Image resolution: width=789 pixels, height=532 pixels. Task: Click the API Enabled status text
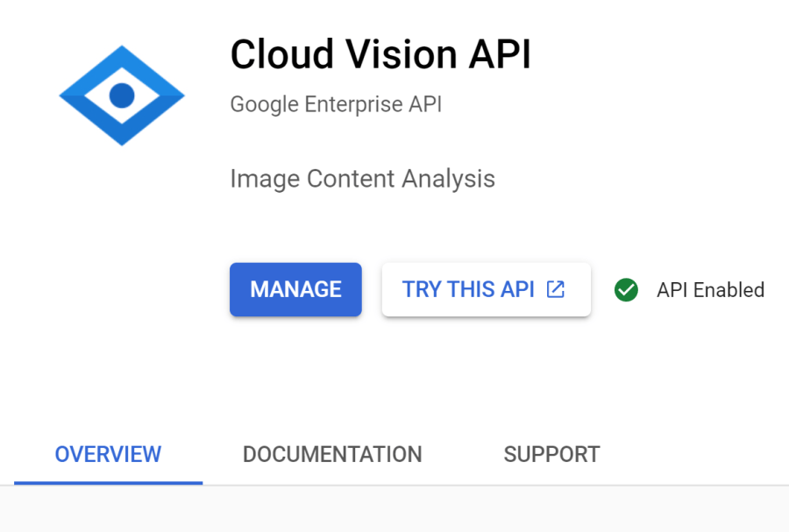(x=710, y=290)
